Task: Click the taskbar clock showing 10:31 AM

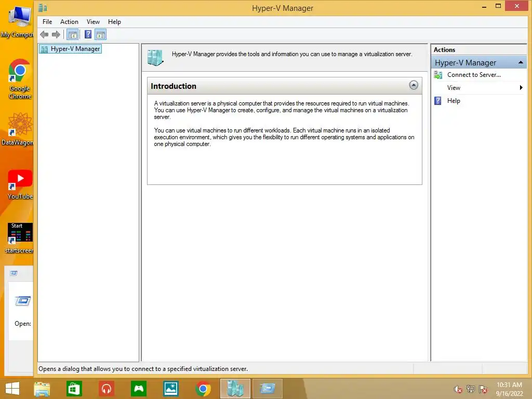Action: point(509,389)
